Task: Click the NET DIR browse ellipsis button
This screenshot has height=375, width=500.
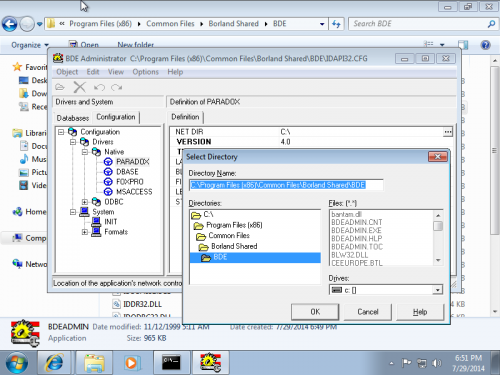Action: point(448,132)
